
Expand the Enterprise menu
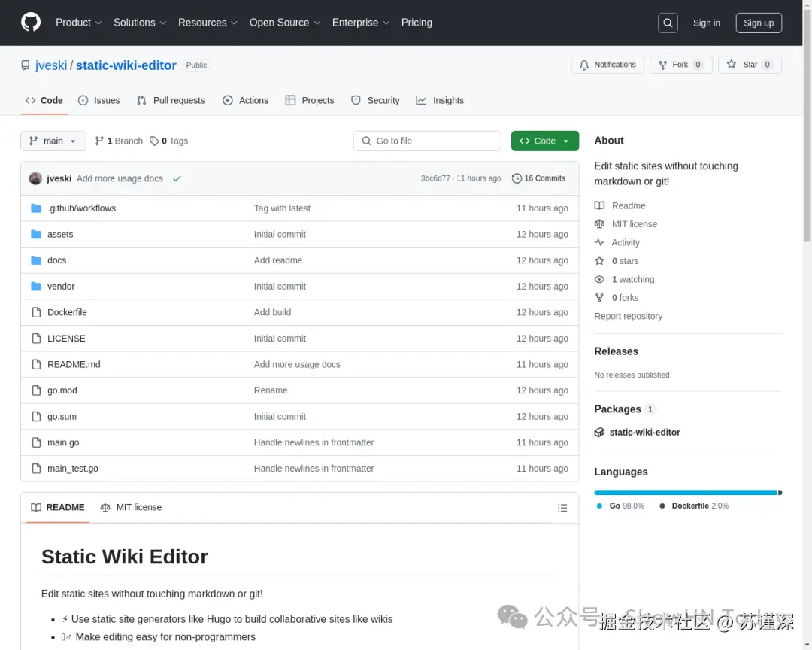360,23
